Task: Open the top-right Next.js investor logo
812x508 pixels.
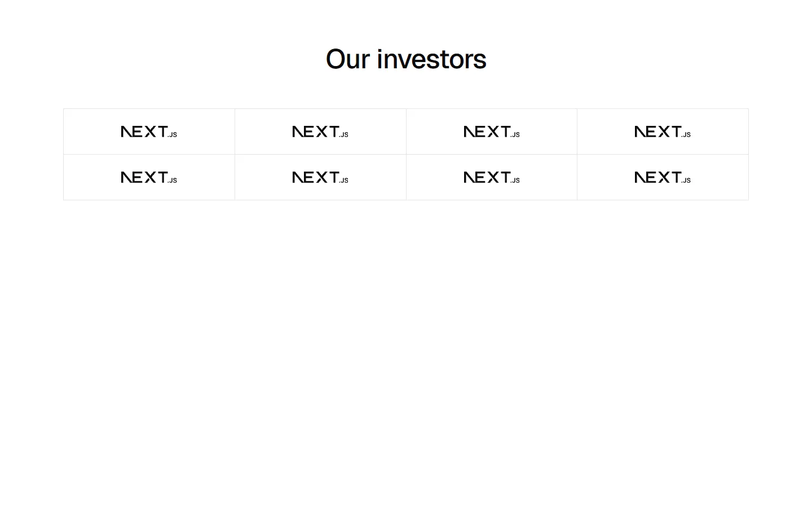Action: coord(663,132)
